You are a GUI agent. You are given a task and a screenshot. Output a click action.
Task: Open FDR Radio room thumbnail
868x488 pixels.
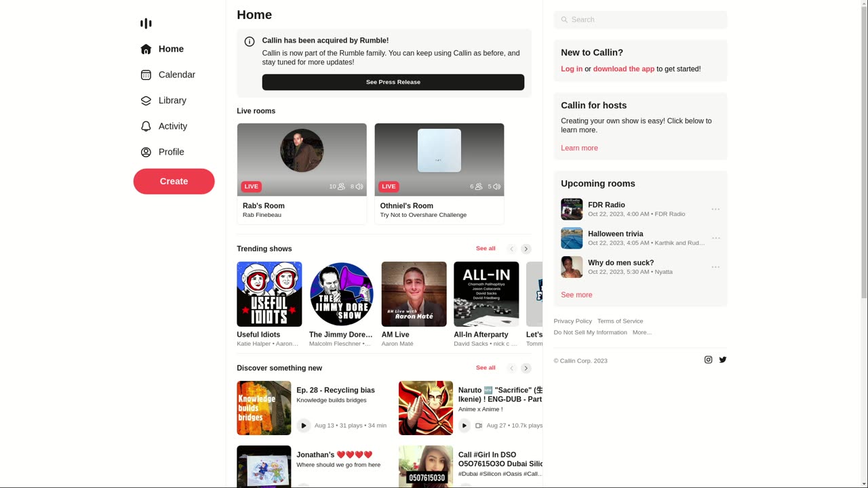click(x=572, y=209)
